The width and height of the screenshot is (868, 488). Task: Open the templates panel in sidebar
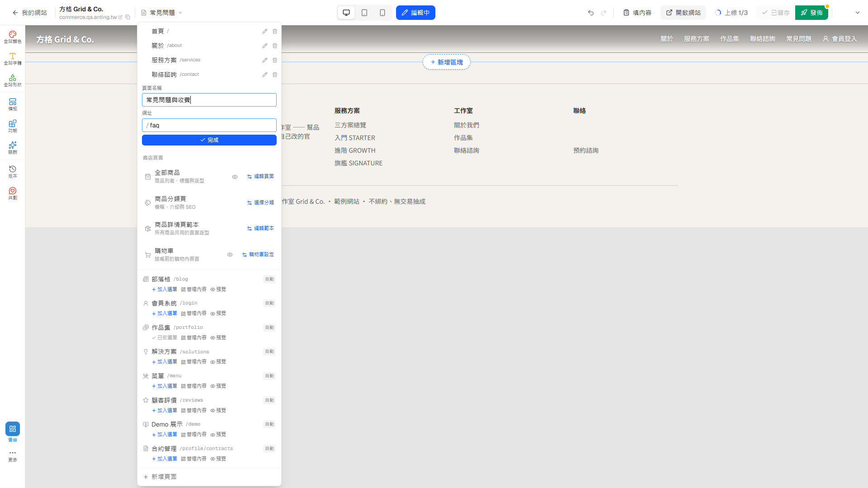click(x=13, y=104)
